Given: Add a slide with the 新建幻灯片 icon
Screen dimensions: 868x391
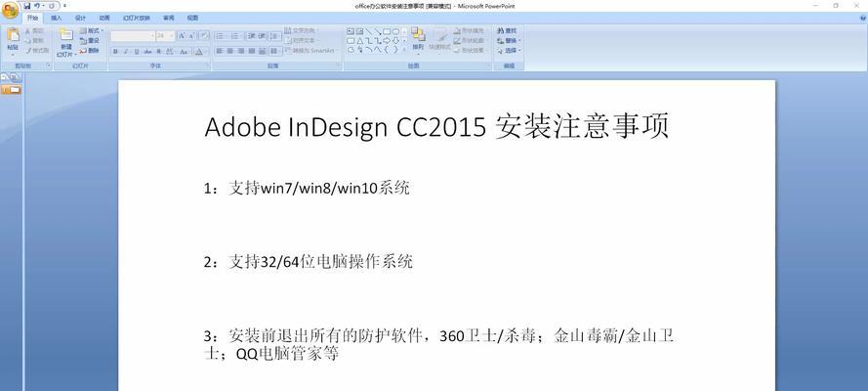Looking at the screenshot, I should tap(66, 34).
